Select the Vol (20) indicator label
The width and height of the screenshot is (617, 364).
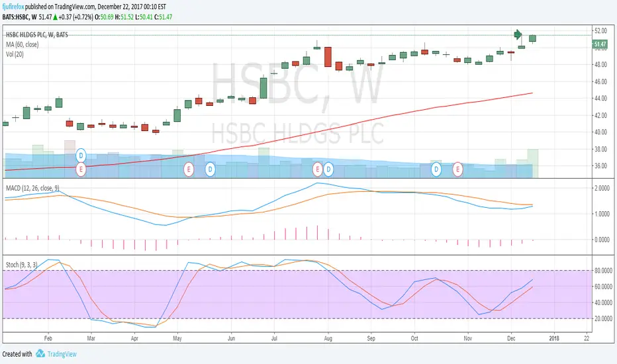pyautogui.click(x=15, y=54)
